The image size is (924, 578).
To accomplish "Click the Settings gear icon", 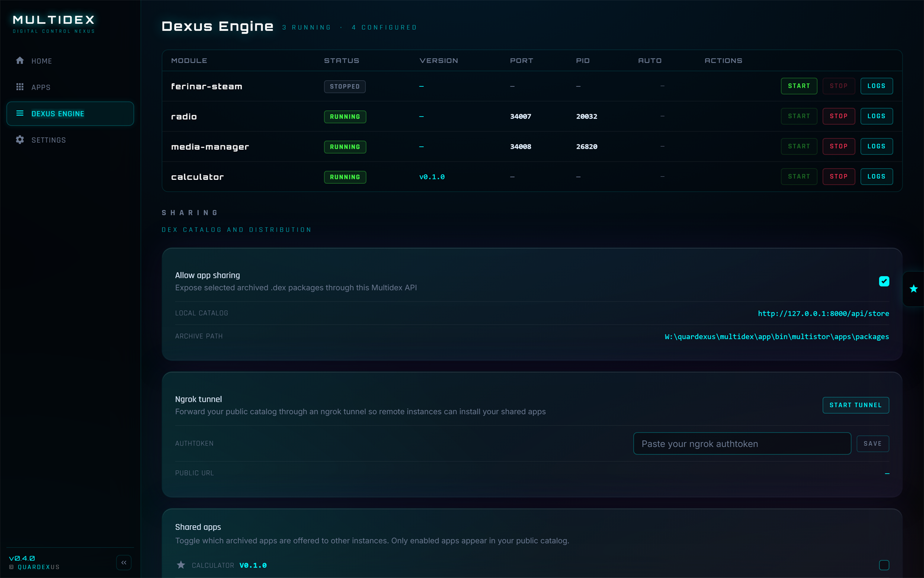I will point(20,140).
